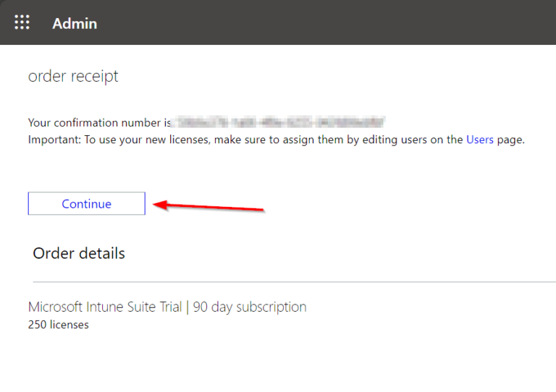
Task: Click the '250 licenses' quantity text
Action: coord(59,325)
